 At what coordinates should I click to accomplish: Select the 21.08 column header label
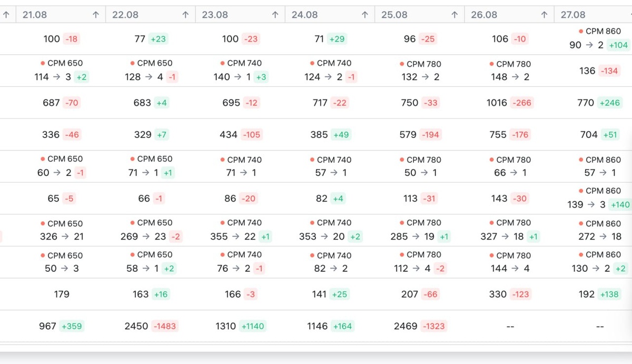click(x=35, y=15)
